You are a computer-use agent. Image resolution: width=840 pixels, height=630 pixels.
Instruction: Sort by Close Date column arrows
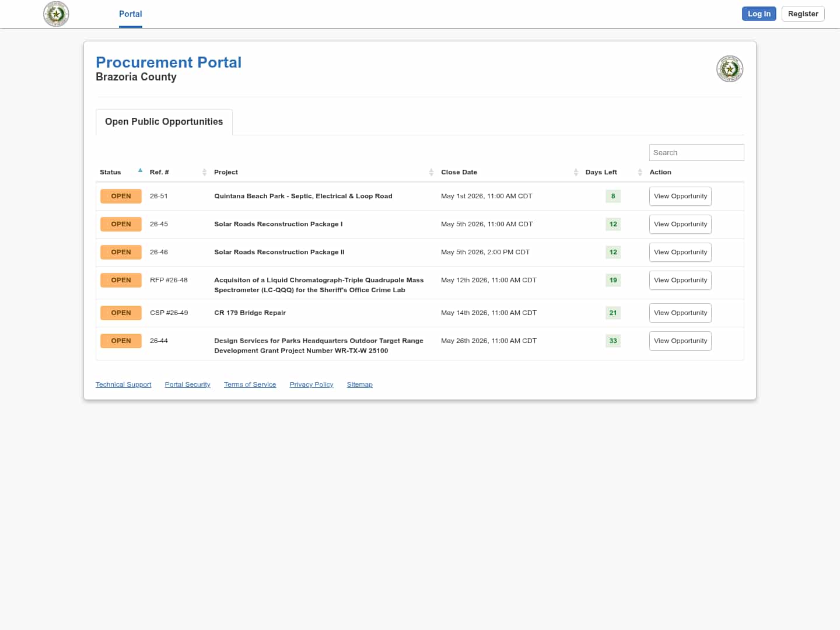coord(576,172)
